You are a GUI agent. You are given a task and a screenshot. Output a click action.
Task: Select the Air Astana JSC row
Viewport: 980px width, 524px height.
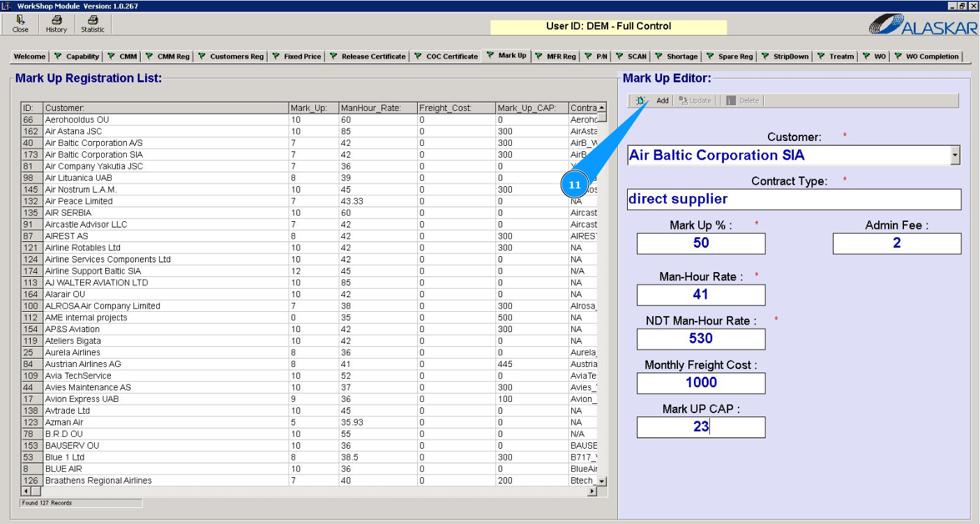[309, 131]
